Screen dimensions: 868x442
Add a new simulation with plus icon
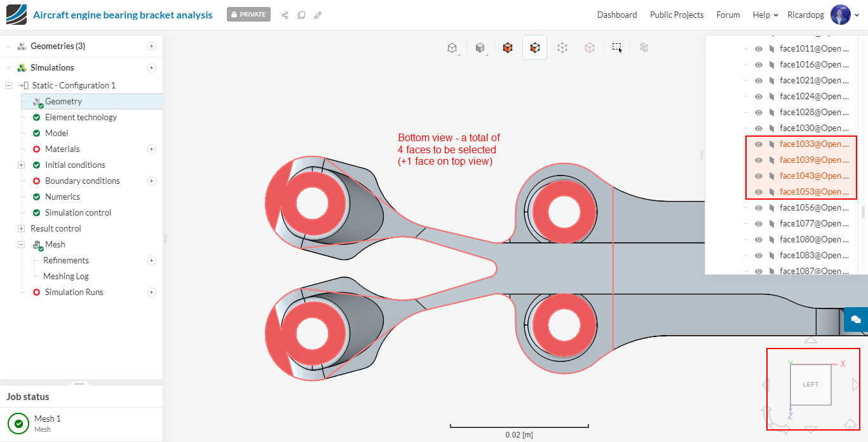pos(151,67)
